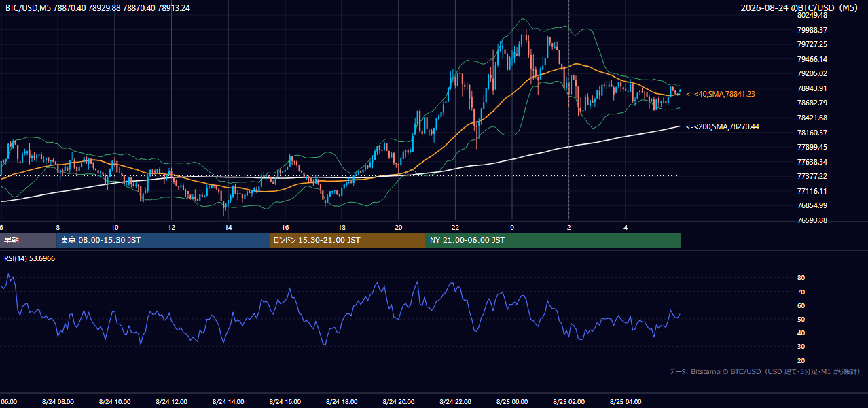Click bottom time label 8/24 14:00
The image size is (868, 408).
pos(228,402)
